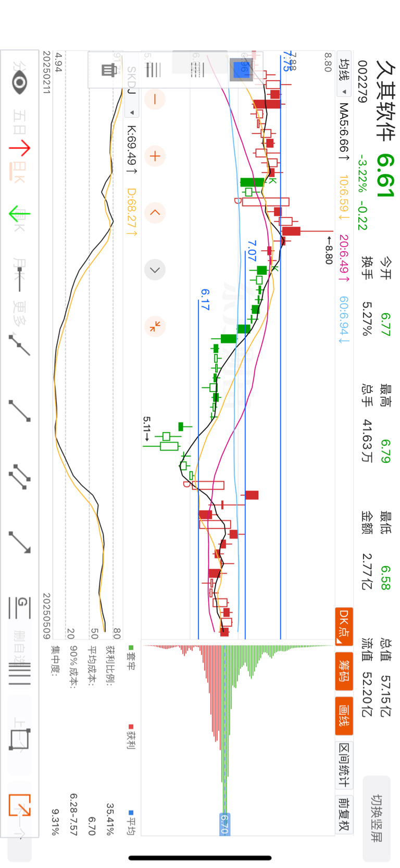This screenshot has width=400, height=868.
Task: Toggle the DK点 signal button
Action: click(344, 627)
